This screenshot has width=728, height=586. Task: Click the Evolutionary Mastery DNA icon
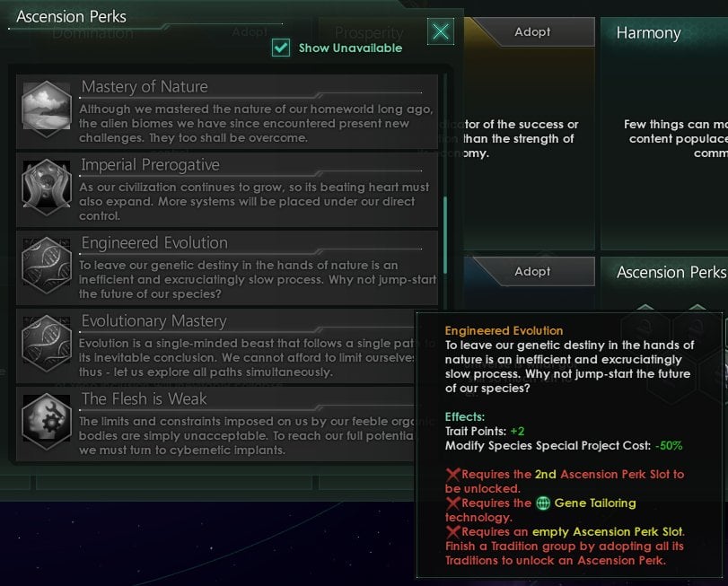(x=47, y=344)
